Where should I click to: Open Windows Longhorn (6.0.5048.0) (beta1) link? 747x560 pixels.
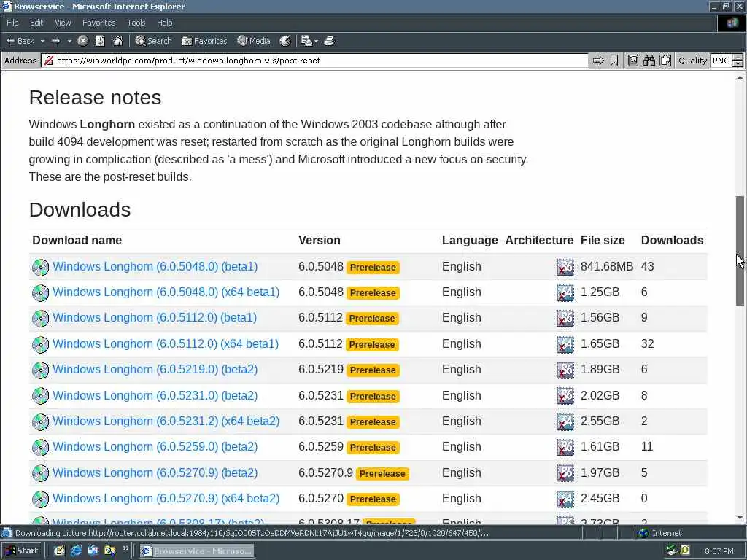(155, 267)
